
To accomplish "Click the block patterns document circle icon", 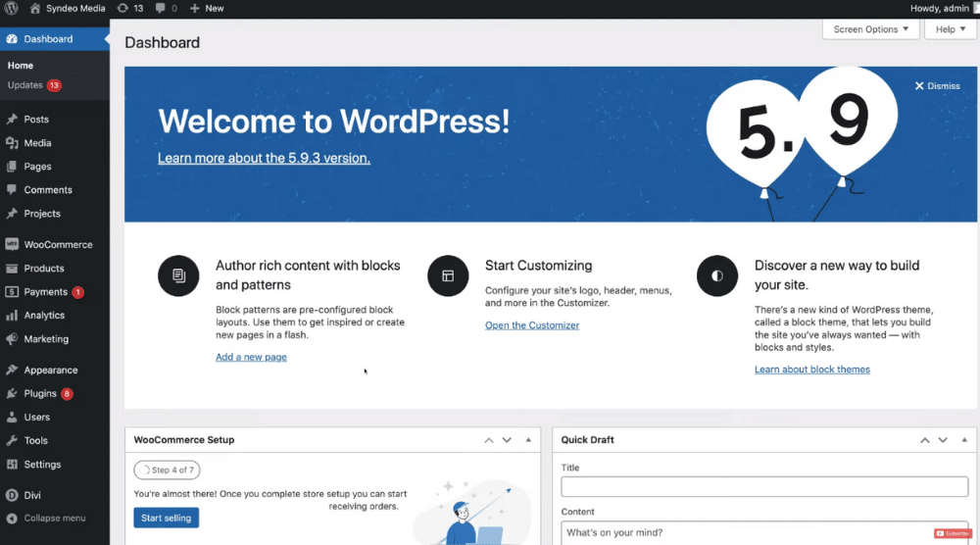I will coord(178,275).
